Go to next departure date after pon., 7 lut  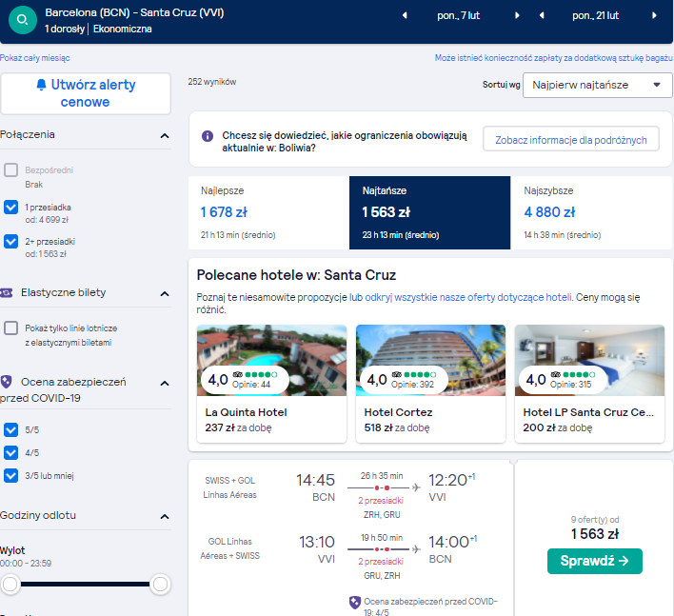pos(517,15)
